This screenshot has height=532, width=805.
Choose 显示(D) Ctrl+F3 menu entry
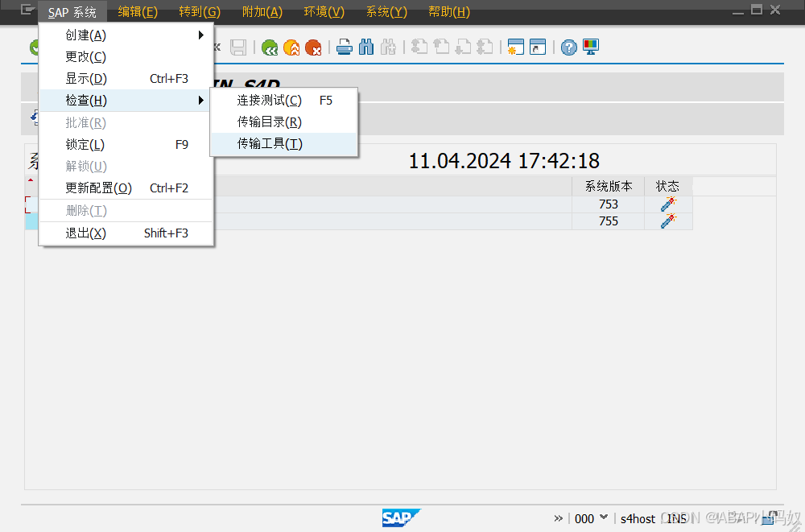[x=126, y=79]
